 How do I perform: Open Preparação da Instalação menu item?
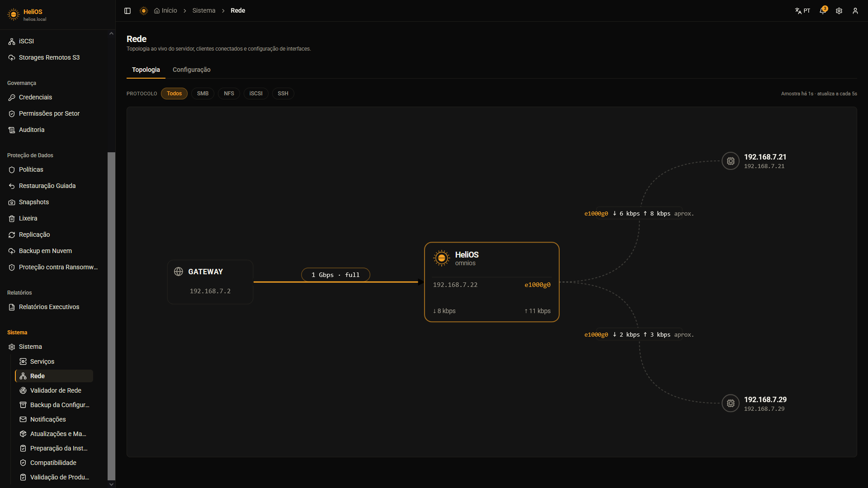(x=54, y=448)
